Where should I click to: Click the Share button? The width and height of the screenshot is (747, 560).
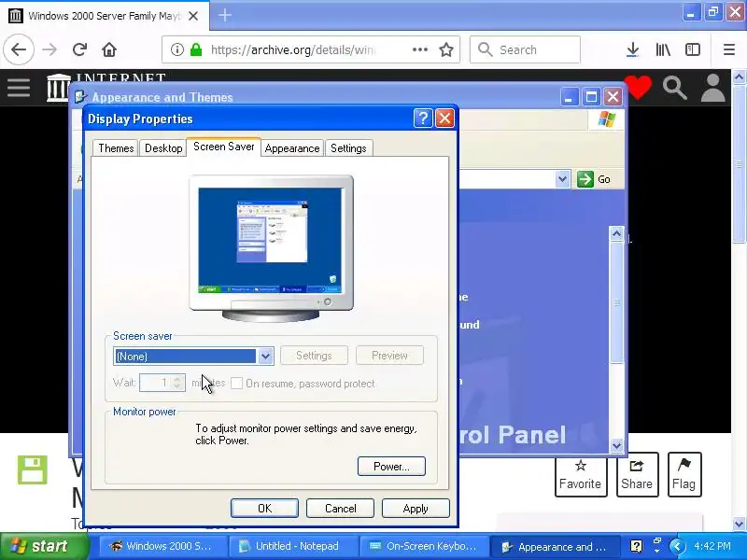click(x=637, y=475)
